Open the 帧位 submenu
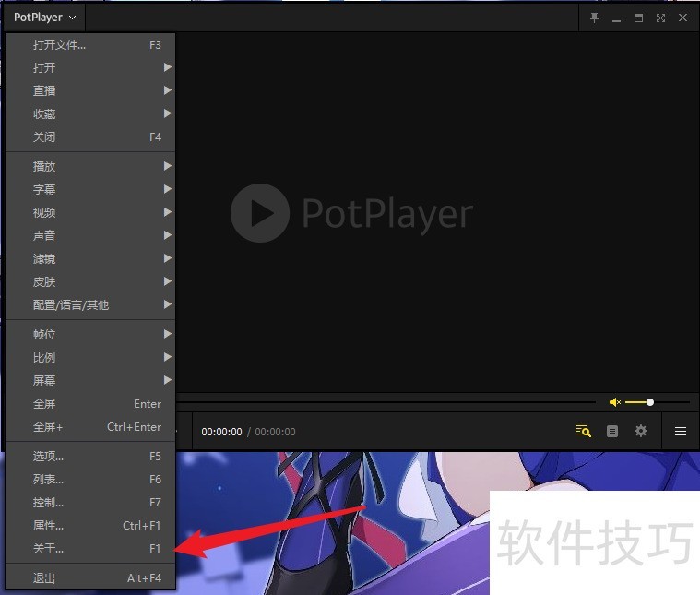 (x=90, y=335)
